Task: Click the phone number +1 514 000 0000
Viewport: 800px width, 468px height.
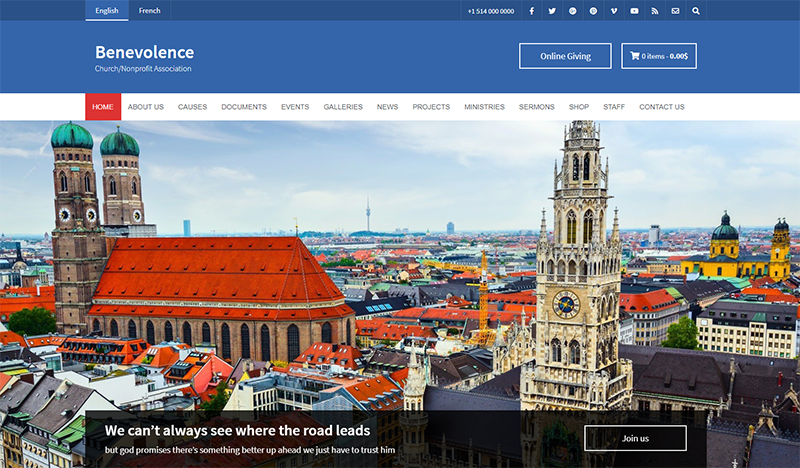Action: [491, 11]
